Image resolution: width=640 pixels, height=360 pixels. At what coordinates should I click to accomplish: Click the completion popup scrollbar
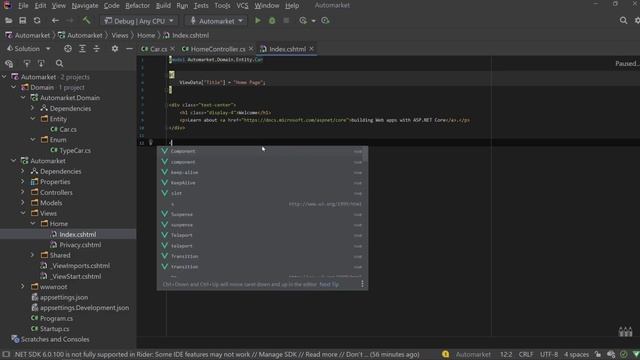365,154
